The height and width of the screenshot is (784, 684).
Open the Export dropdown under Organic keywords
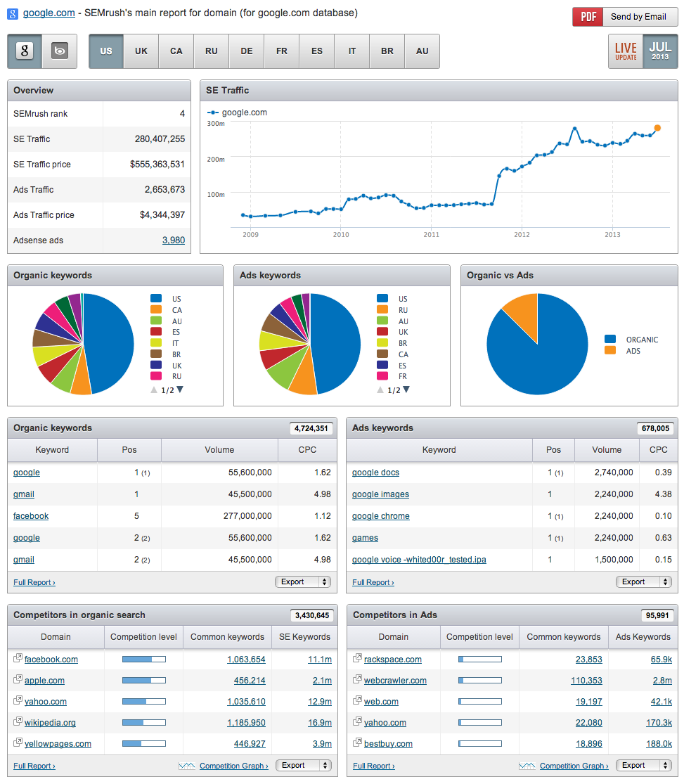click(303, 581)
